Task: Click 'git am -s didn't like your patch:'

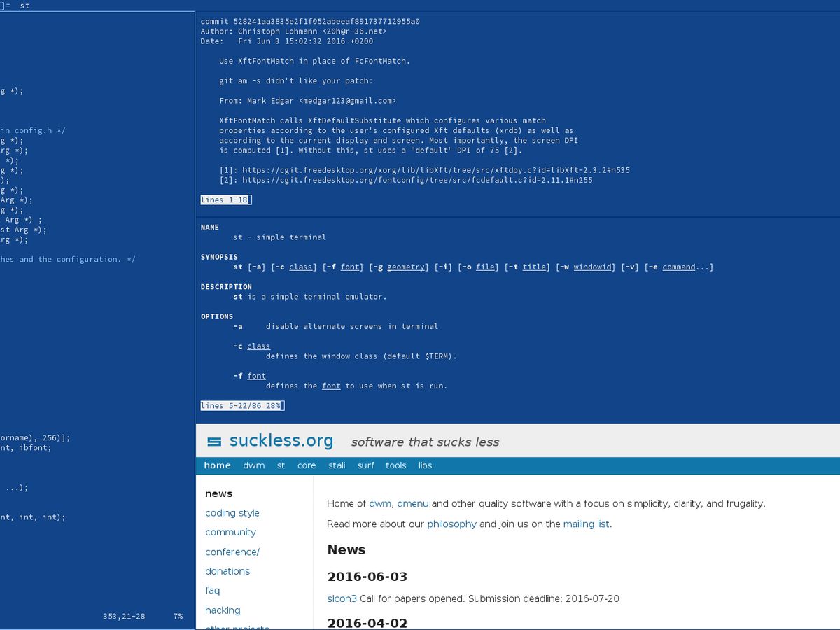Action: pyautogui.click(x=296, y=81)
